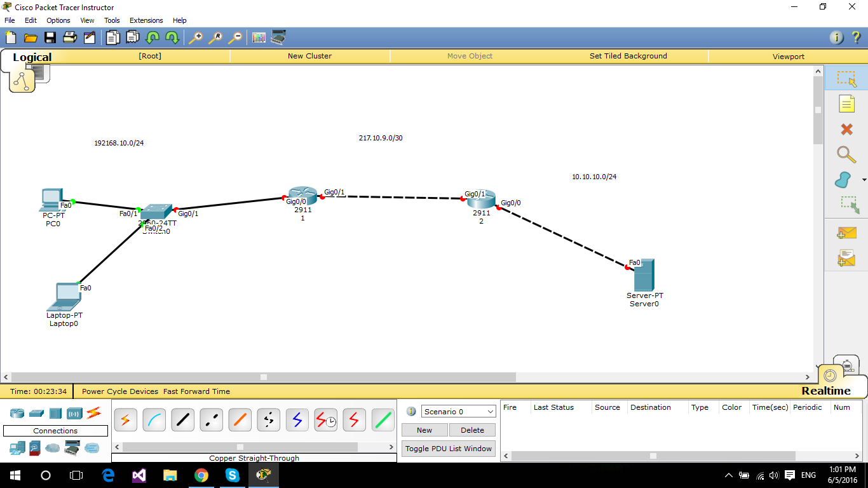This screenshot has height=488, width=868.
Task: Open the Tools menu
Action: point(112,20)
